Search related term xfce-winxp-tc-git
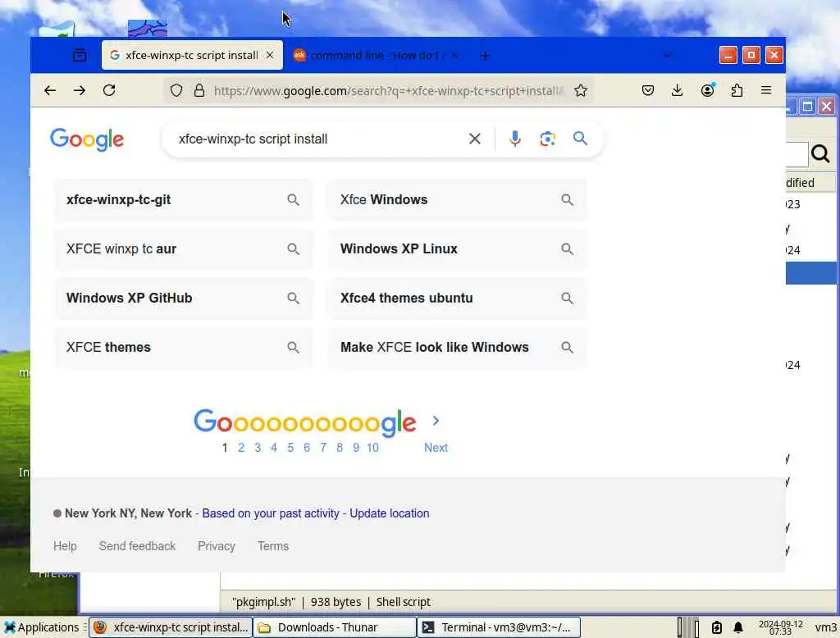 pos(183,200)
